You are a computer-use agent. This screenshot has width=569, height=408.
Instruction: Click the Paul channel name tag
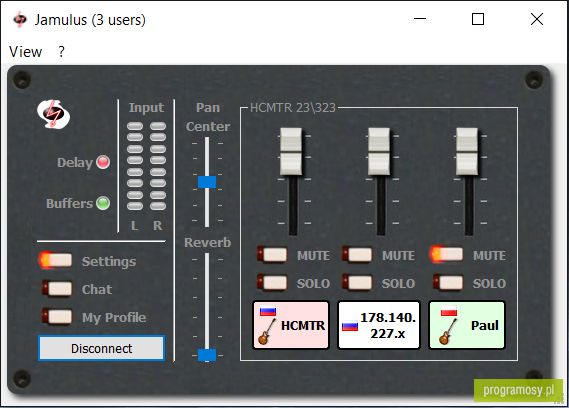click(x=467, y=325)
